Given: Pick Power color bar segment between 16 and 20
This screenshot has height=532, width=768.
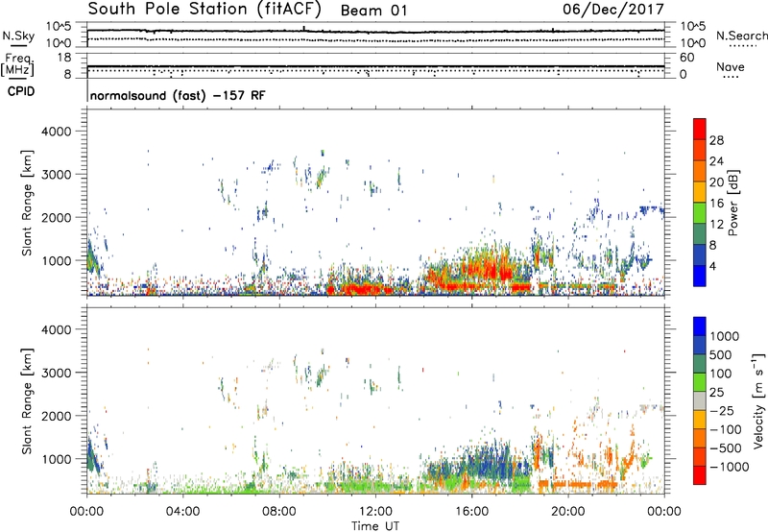Looking at the screenshot, I should coord(700,191).
